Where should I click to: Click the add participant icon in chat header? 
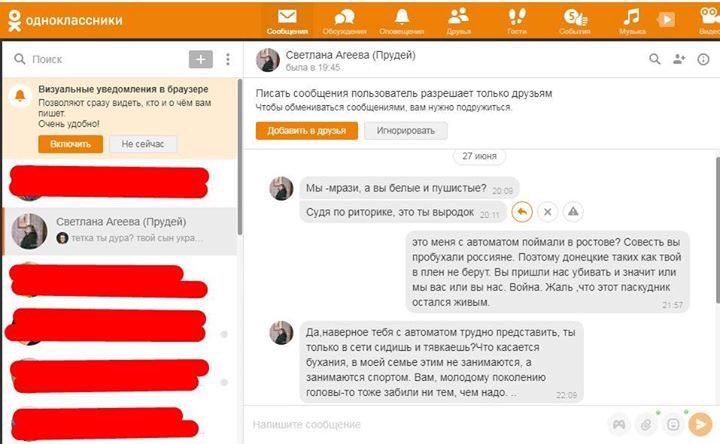[x=680, y=59]
